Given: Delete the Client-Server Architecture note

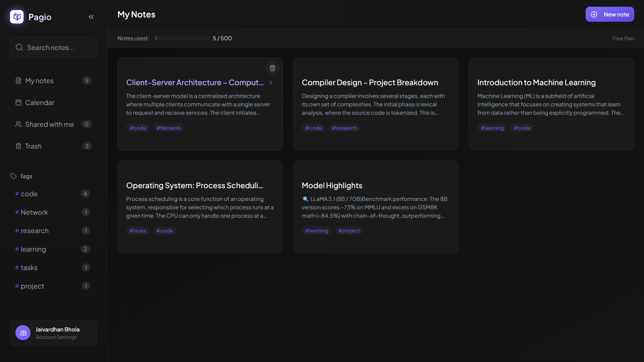Looking at the screenshot, I should point(273,68).
